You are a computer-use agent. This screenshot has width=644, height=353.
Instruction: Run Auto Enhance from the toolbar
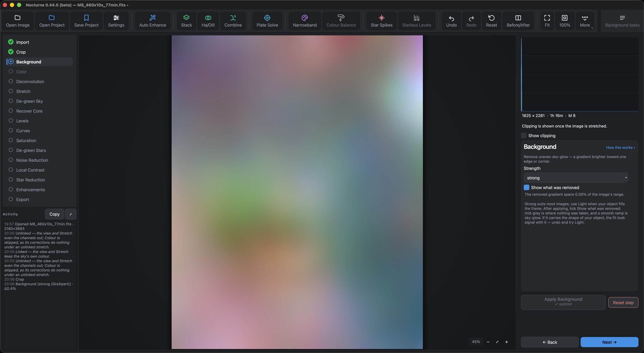click(153, 21)
